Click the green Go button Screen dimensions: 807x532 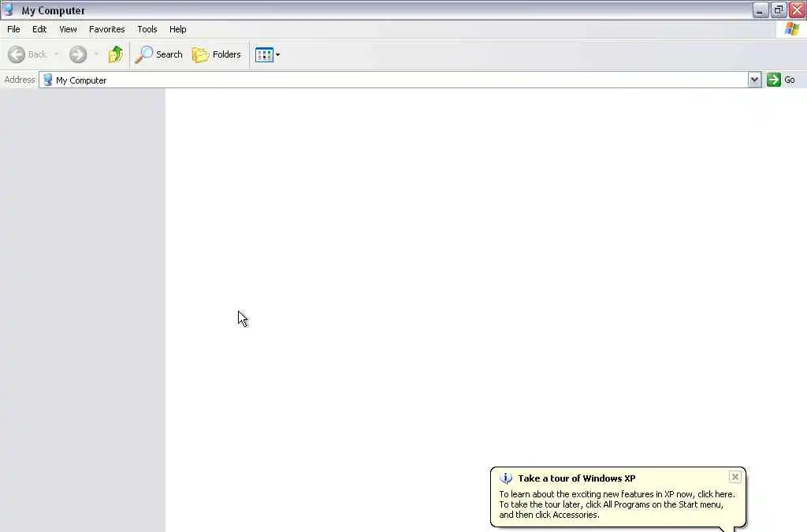[x=781, y=80]
